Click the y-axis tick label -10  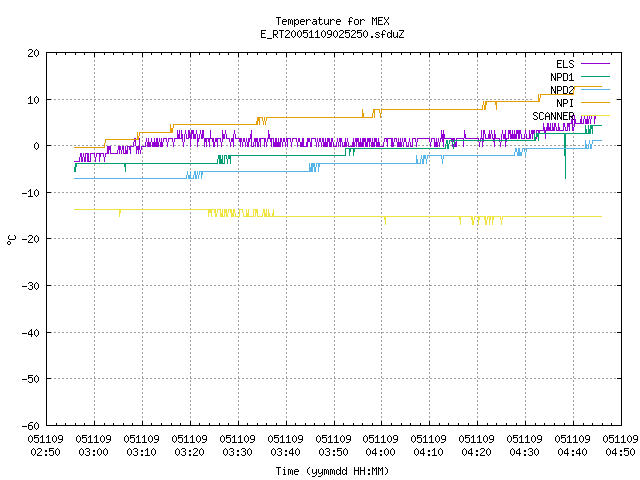(x=31, y=193)
